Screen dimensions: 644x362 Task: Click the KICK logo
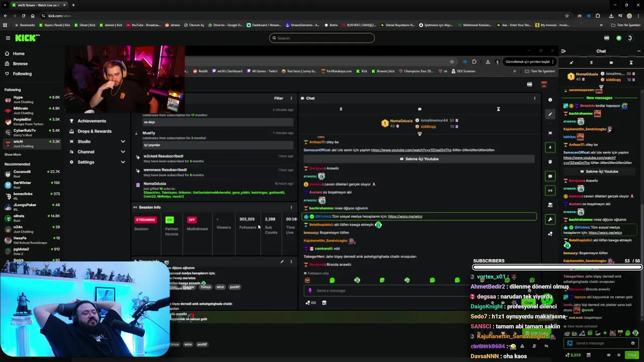click(x=27, y=38)
